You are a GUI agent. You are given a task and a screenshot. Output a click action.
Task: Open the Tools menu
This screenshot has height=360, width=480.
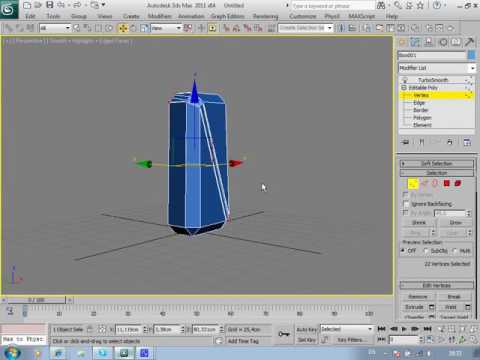[53, 16]
